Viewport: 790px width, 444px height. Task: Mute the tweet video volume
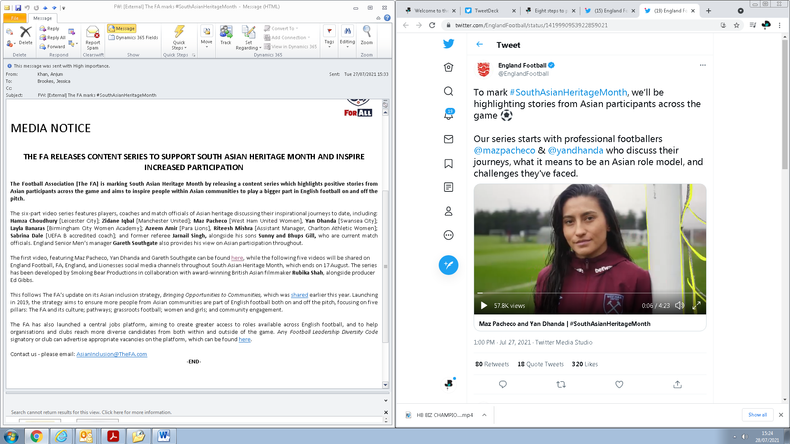pos(680,305)
